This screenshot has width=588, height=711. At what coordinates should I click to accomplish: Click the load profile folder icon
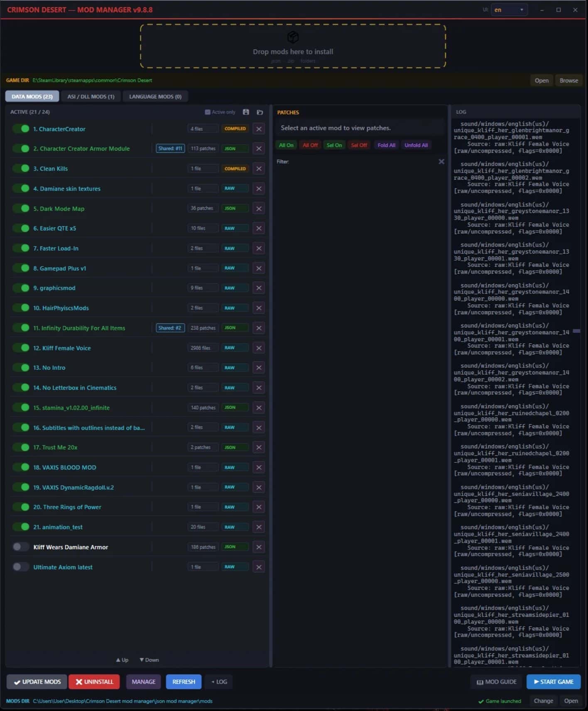tap(260, 112)
